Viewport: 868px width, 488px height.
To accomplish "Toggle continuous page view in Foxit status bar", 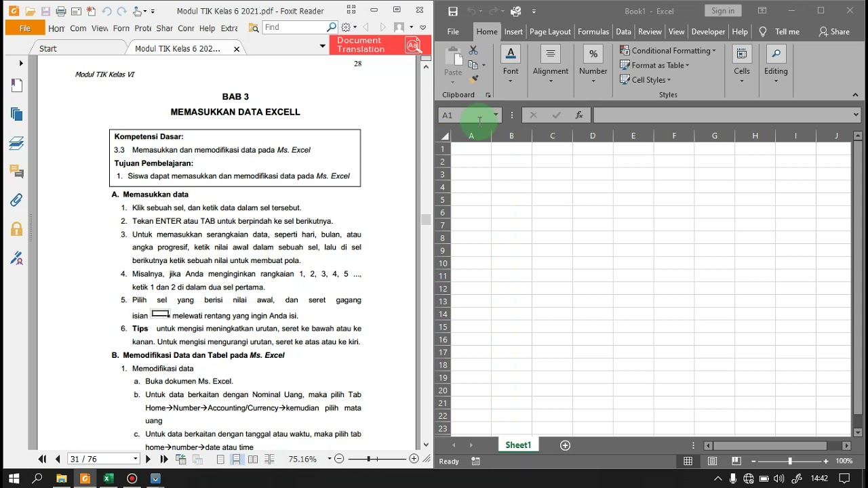I will 236,459.
